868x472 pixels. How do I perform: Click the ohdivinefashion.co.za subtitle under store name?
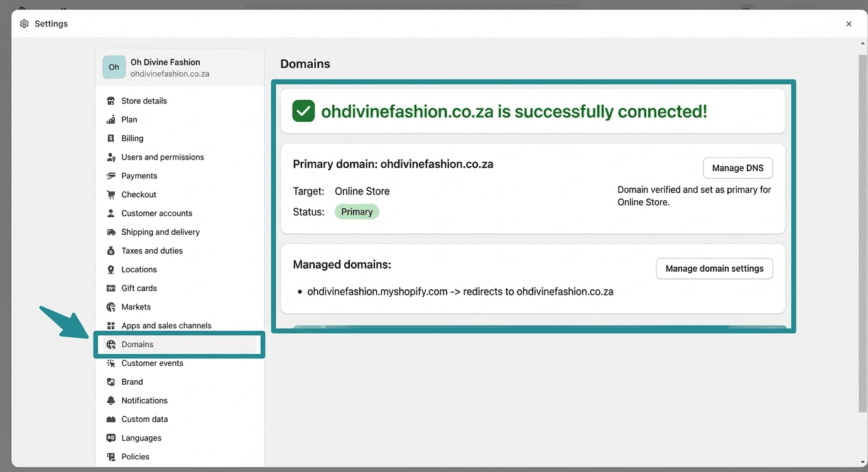pos(170,74)
